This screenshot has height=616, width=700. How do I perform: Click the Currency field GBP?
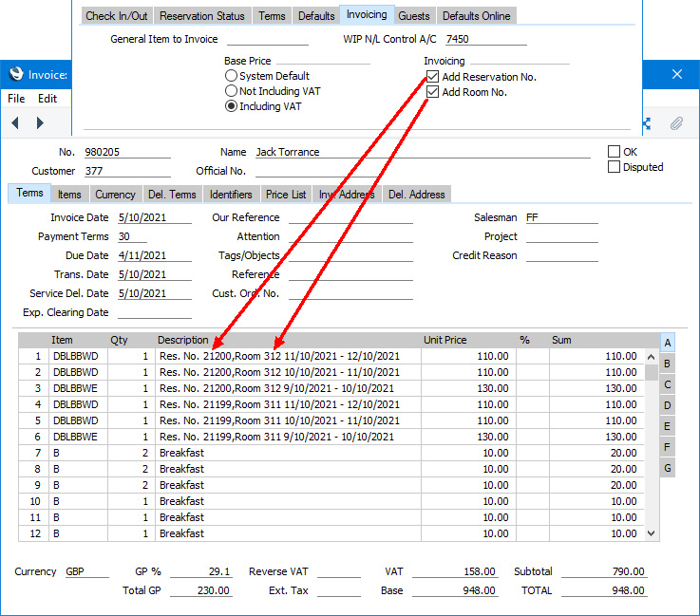(x=86, y=571)
